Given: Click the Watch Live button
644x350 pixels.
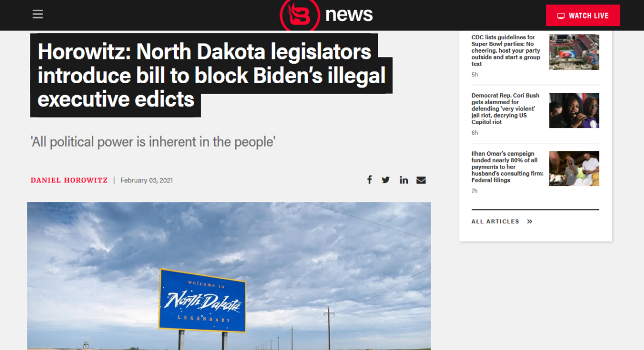Looking at the screenshot, I should pos(583,15).
